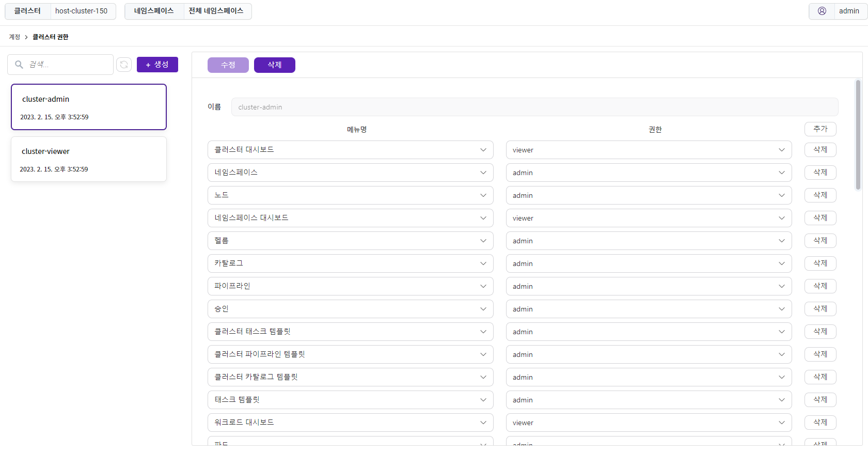Viewport: 868px width, 452px height.
Task: Open the 노드 menu dropdown
Action: point(351,195)
